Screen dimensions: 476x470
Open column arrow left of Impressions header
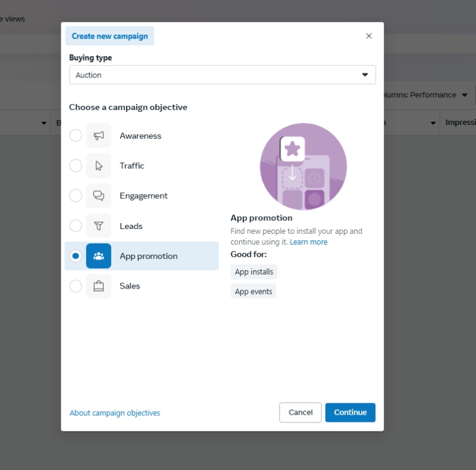coord(433,123)
